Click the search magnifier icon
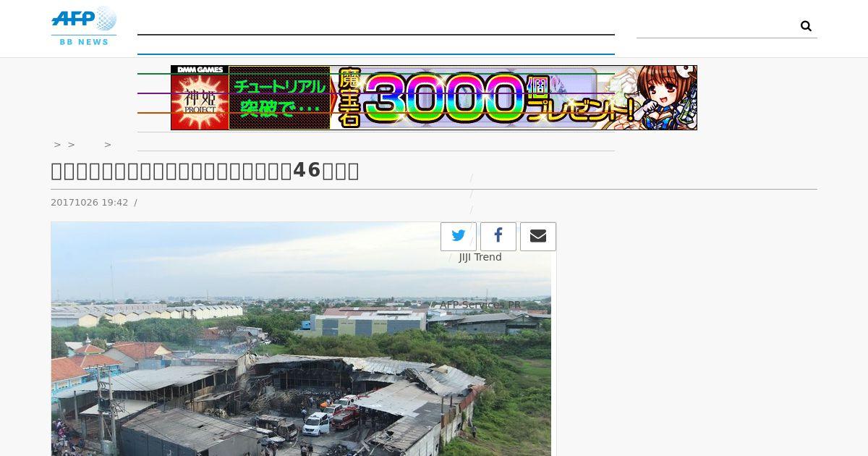This screenshot has height=456, width=868. click(806, 26)
